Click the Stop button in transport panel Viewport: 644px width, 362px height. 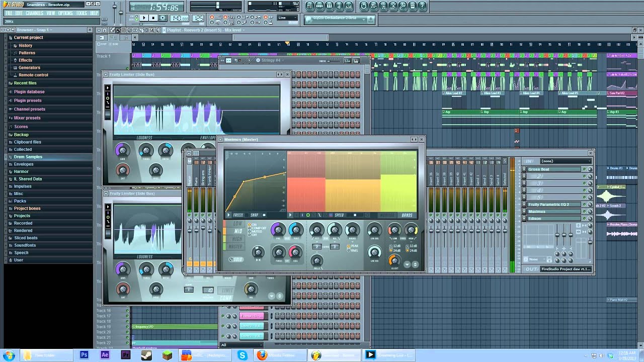coord(153,18)
